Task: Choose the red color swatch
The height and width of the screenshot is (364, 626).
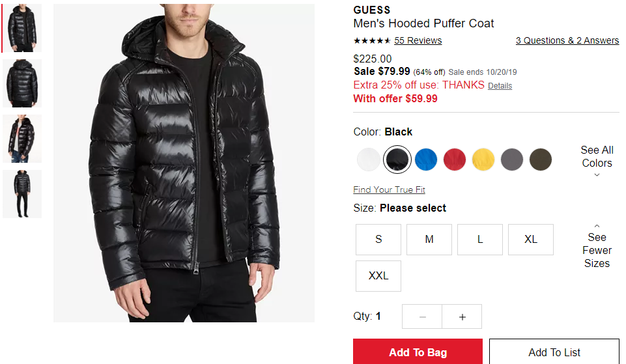Action: tap(454, 160)
